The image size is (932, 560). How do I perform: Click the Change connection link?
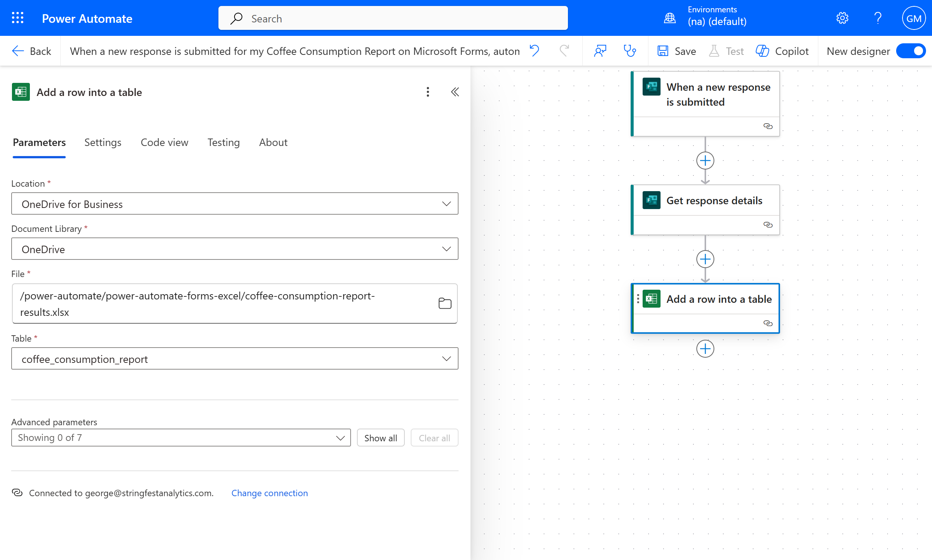point(270,493)
